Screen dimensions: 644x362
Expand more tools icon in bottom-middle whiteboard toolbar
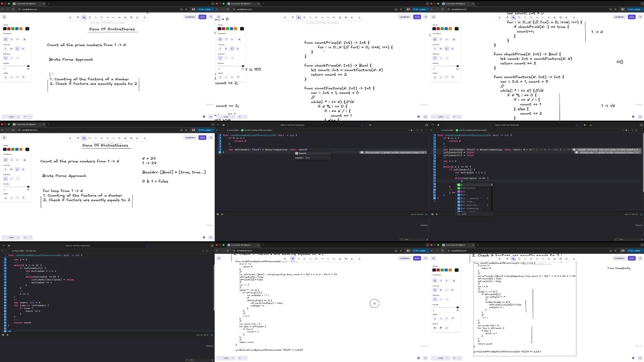pyautogui.click(x=359, y=259)
